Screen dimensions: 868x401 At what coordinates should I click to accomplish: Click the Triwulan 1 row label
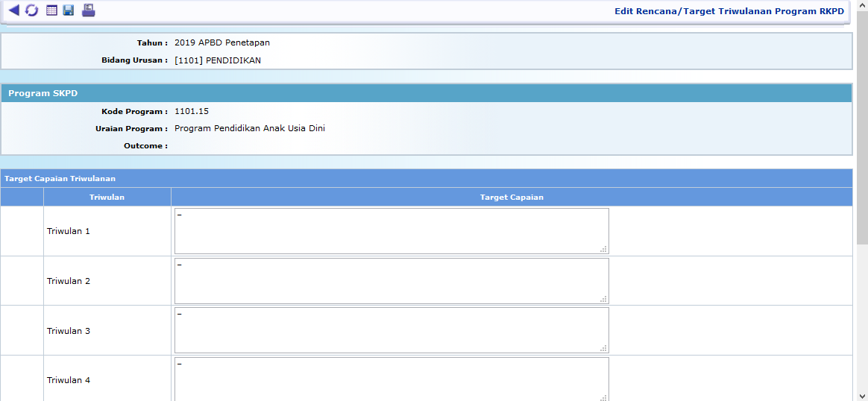(69, 231)
